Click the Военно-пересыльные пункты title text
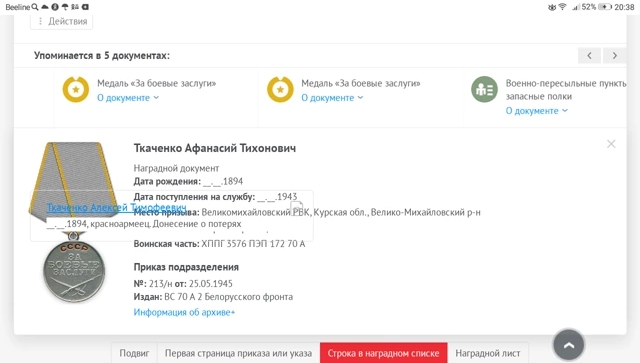The height and width of the screenshot is (363, 640). [x=566, y=90]
